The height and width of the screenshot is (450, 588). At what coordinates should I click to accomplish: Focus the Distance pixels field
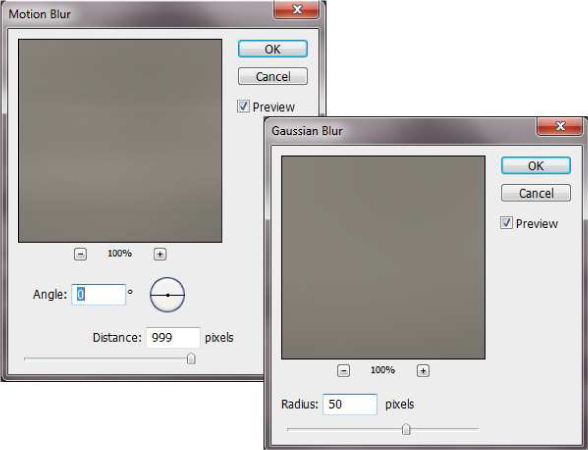tap(173, 338)
